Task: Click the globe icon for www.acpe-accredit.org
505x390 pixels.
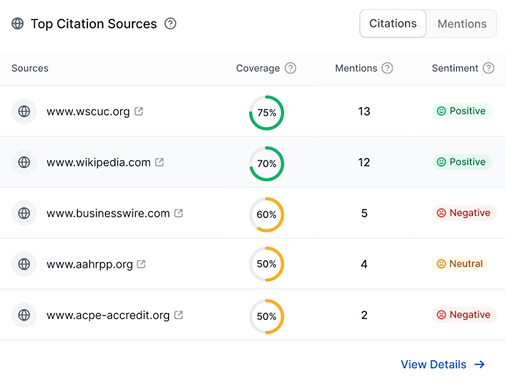Action: coord(24,315)
